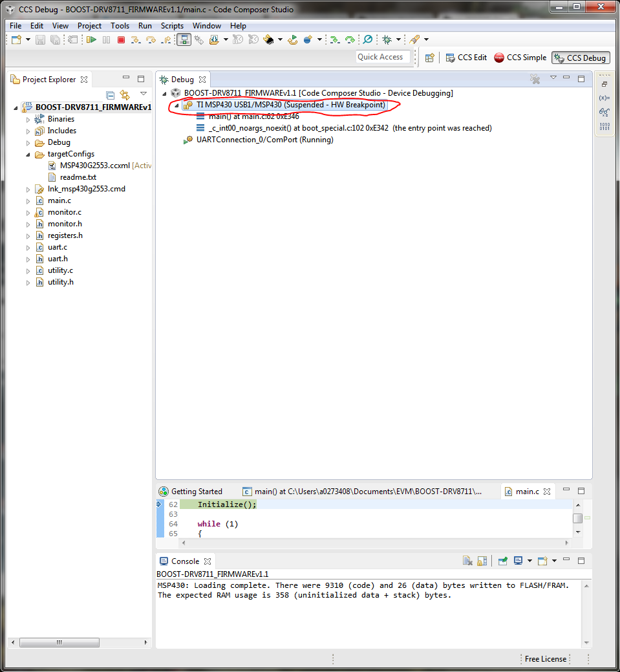Viewport: 620px width, 672px height.
Task: Click the Open Perspective icon
Action: [x=430, y=58]
